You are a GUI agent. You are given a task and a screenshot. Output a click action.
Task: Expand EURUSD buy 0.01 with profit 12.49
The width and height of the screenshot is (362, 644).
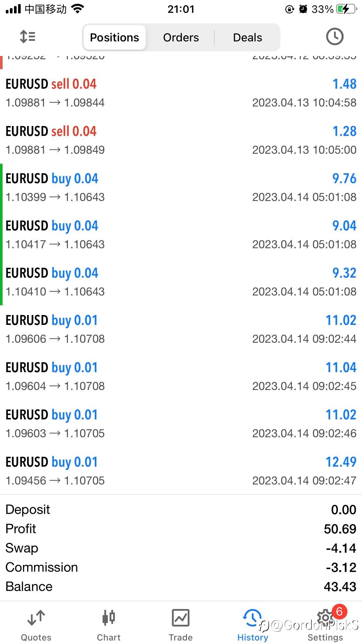181,471
